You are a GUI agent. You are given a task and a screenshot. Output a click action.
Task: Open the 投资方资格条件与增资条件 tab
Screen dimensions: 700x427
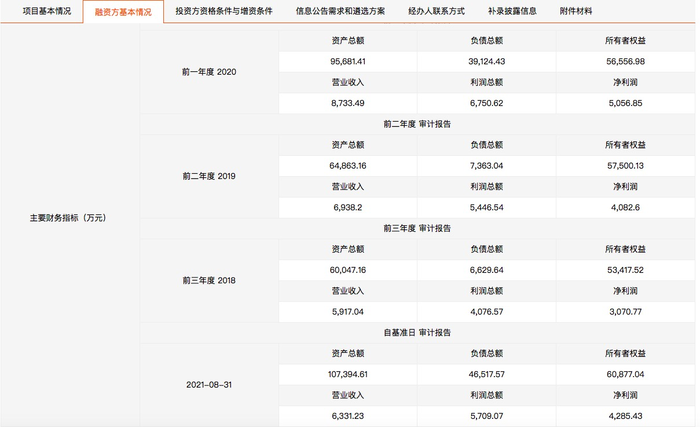click(224, 11)
